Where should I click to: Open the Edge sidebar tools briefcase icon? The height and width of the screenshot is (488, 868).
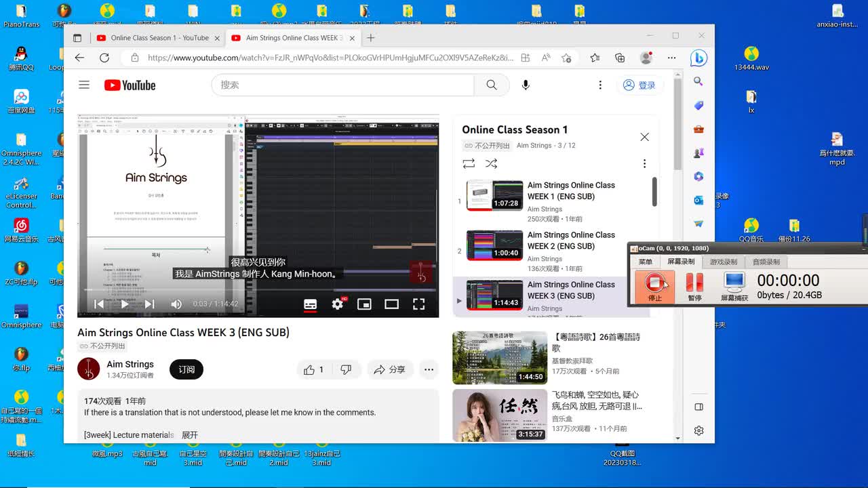698,129
